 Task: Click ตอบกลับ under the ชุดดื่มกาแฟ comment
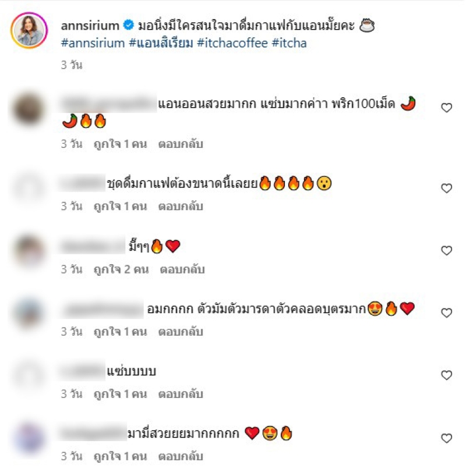(181, 207)
